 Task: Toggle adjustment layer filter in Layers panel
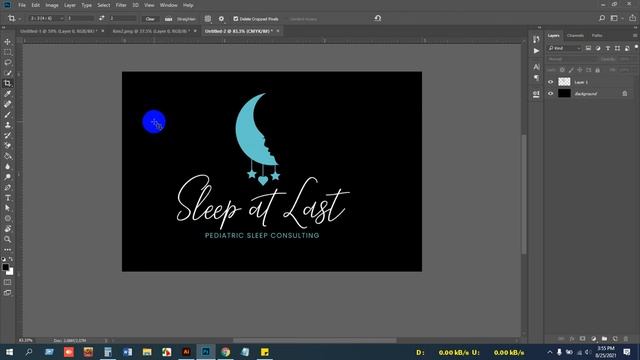click(x=598, y=48)
